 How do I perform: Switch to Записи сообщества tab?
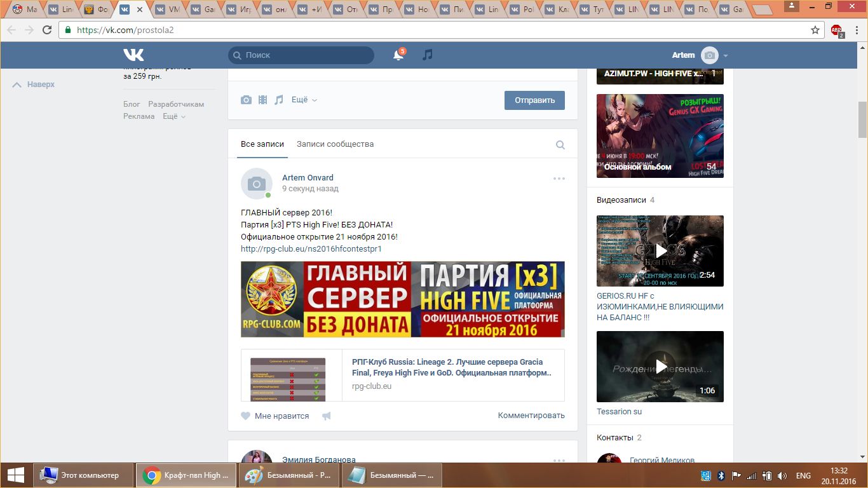click(x=335, y=144)
